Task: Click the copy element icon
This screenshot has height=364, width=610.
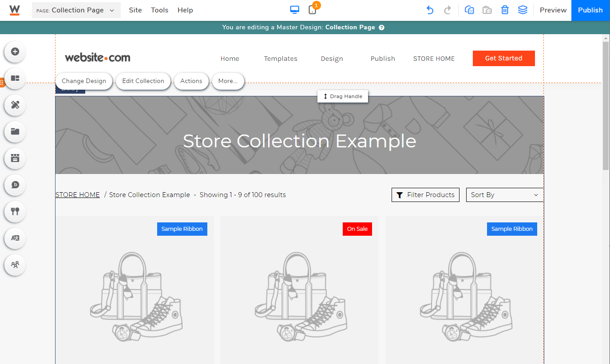Action: click(x=469, y=10)
